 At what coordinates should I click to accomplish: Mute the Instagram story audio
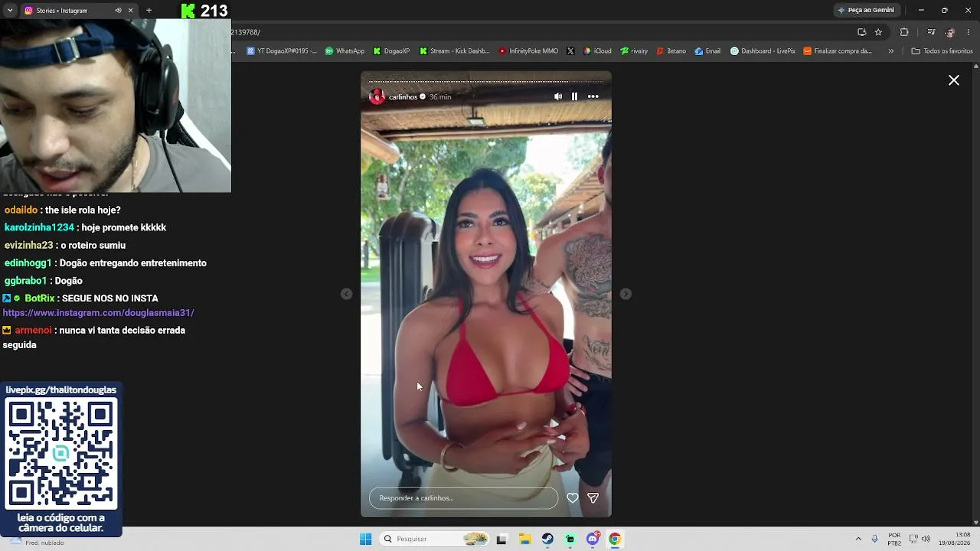[x=557, y=96]
